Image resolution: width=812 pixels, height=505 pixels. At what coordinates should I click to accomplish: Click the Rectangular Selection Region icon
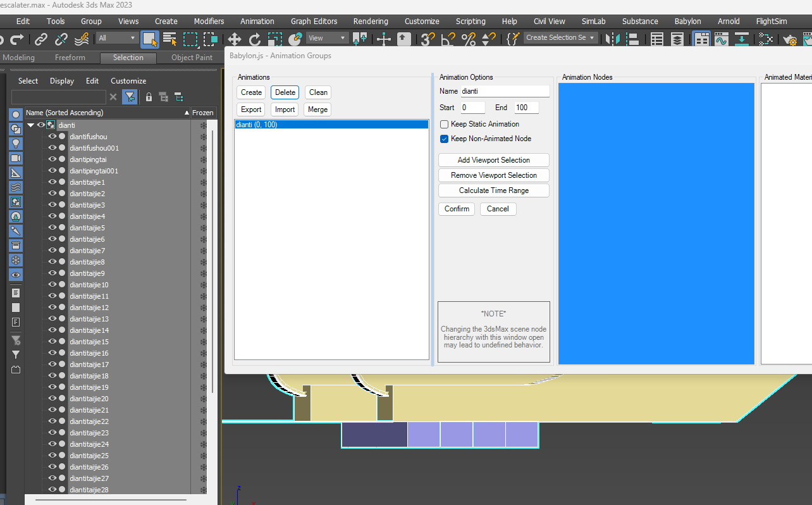pyautogui.click(x=190, y=39)
